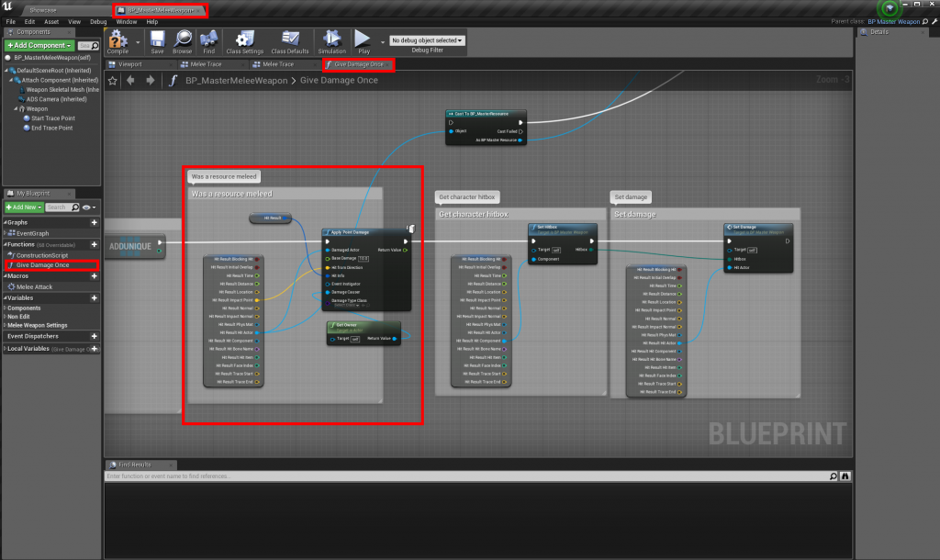The width and height of the screenshot is (940, 560).
Task: Click the magnifier beside the parent class
Action: point(925,22)
